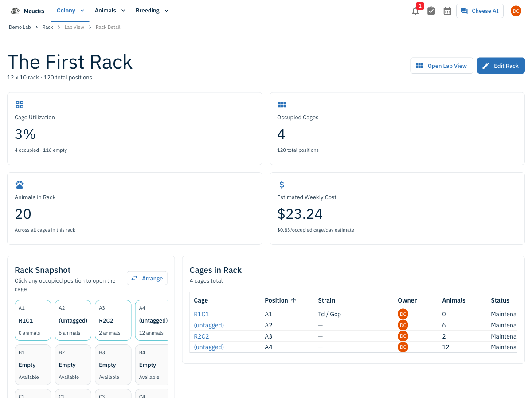Open untagged cage link in row A2
This screenshot has width=532, height=398.
(209, 325)
